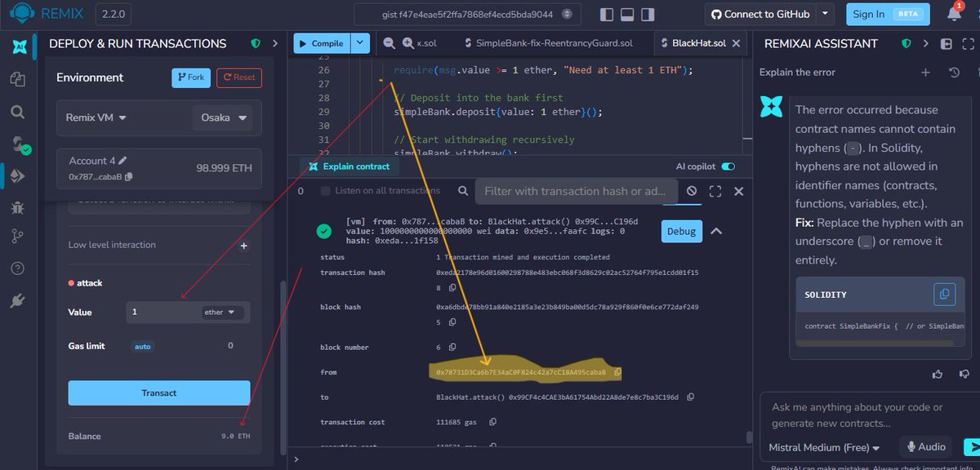Copy the transaction hash value
Screen dimensions: 980x470
tap(451, 288)
